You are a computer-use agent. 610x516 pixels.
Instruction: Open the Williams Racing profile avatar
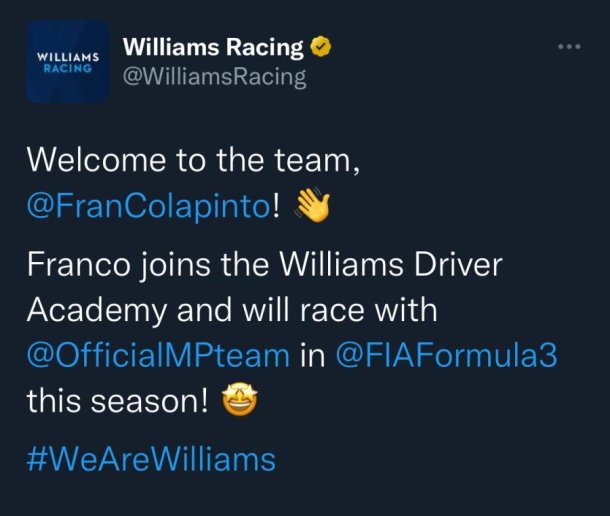[x=68, y=62]
